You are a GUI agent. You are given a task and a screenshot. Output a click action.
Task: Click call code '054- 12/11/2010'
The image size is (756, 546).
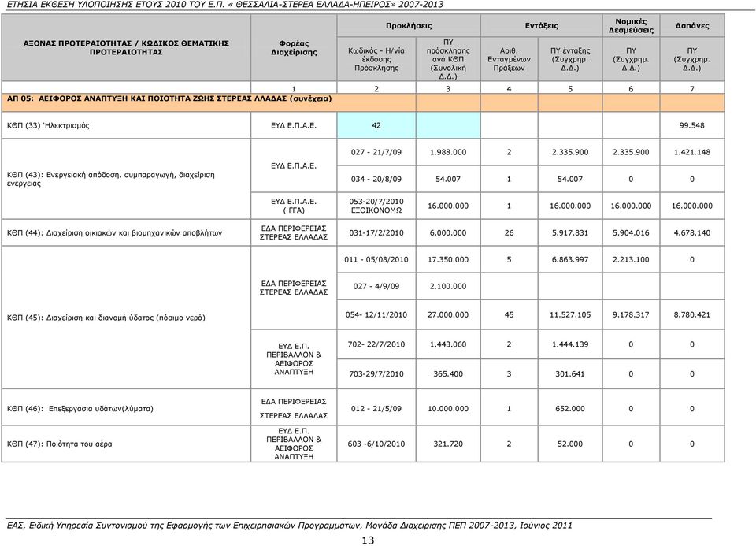(x=376, y=314)
